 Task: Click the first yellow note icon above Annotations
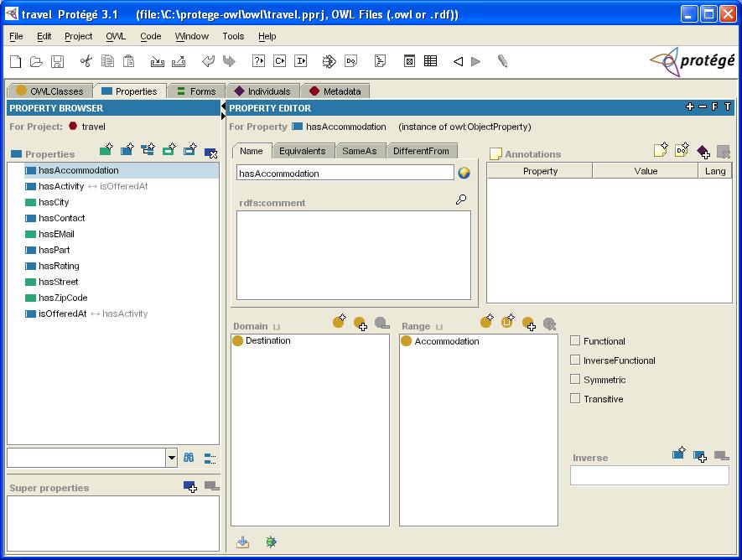pos(661,150)
